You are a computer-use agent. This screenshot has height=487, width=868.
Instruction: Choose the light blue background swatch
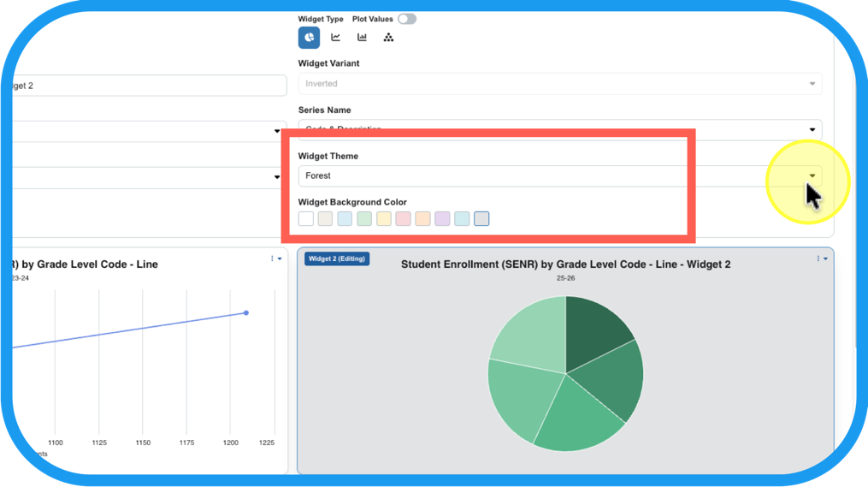pos(345,219)
